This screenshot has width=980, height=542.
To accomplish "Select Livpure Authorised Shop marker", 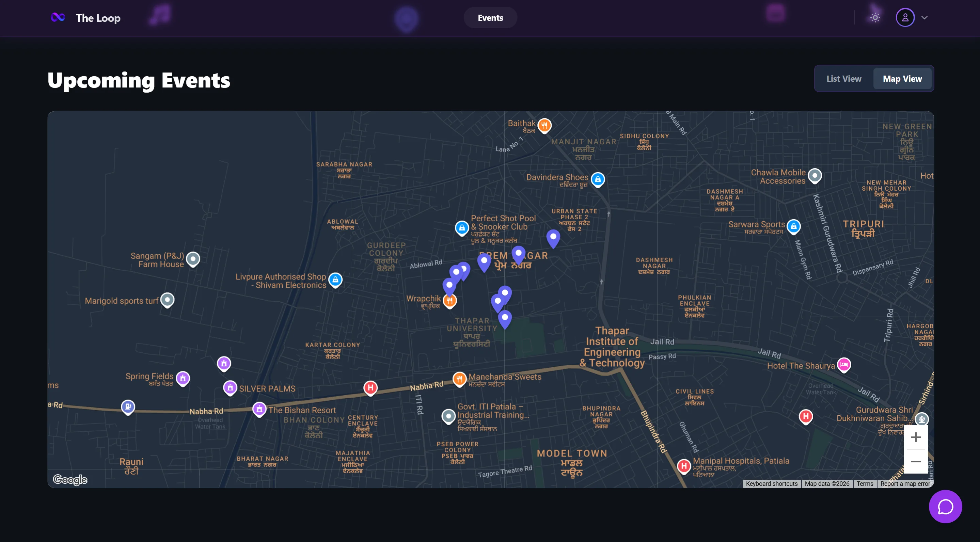I will pyautogui.click(x=335, y=280).
